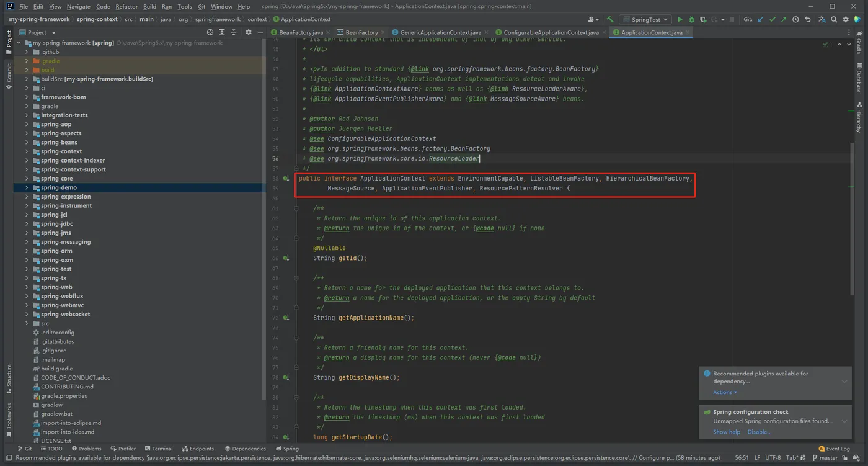
Task: Open the Git menu
Action: 201,6
